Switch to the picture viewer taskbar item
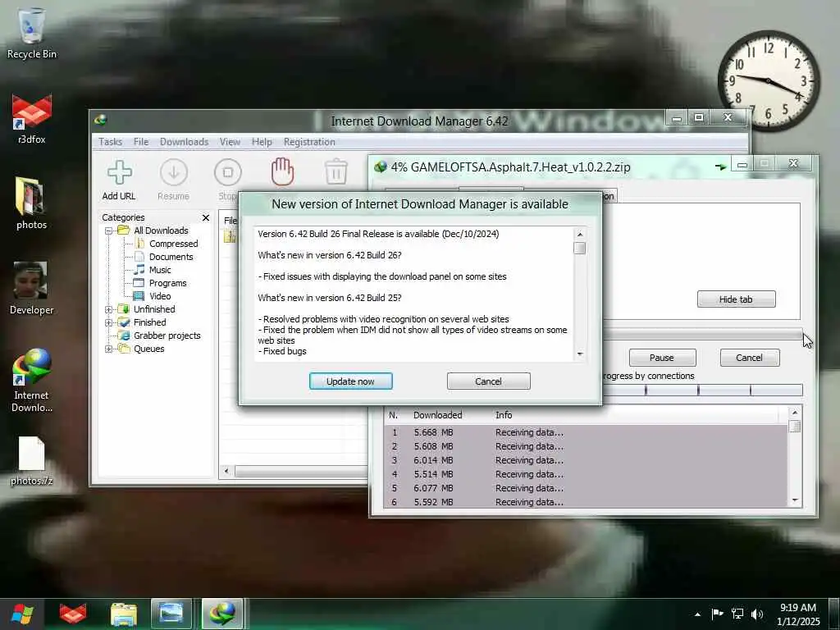 171,614
